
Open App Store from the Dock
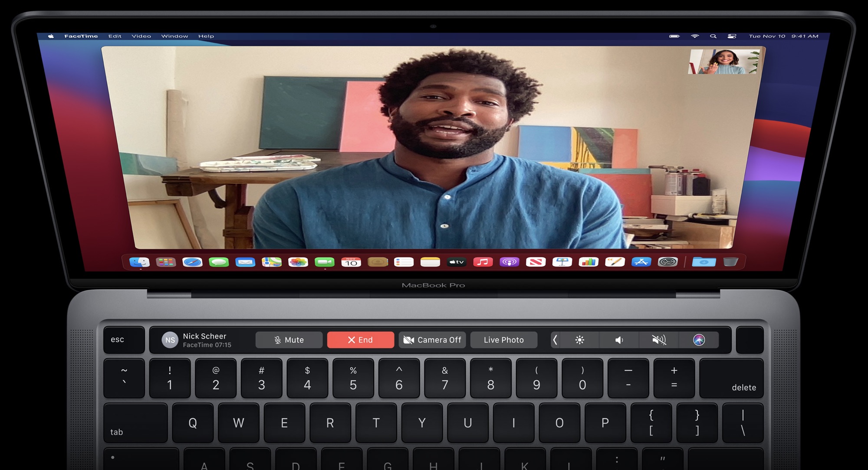click(641, 261)
